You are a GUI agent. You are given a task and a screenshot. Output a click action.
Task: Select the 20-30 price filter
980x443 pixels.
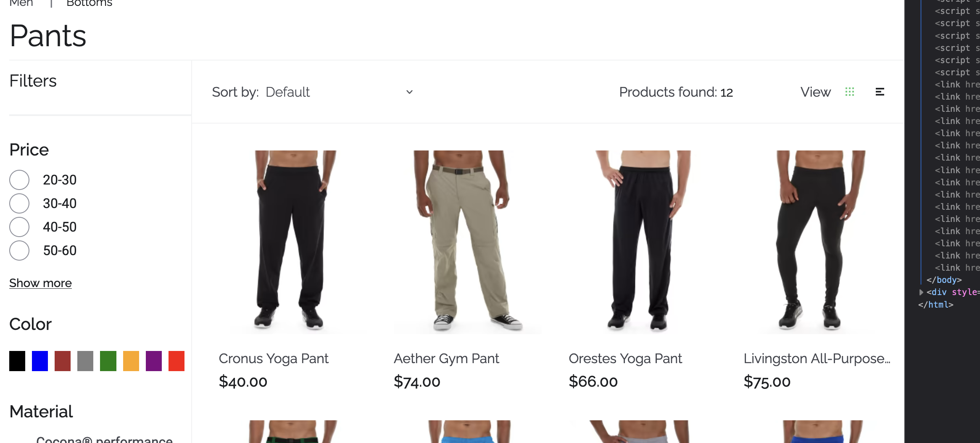point(19,180)
